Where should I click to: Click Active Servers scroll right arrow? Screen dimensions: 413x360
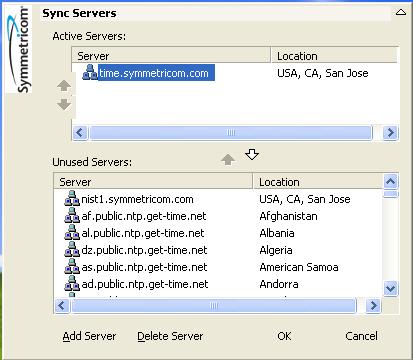click(x=390, y=133)
